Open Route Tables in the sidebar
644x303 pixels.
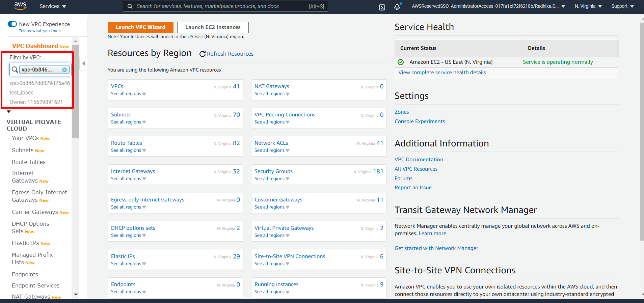click(x=29, y=162)
